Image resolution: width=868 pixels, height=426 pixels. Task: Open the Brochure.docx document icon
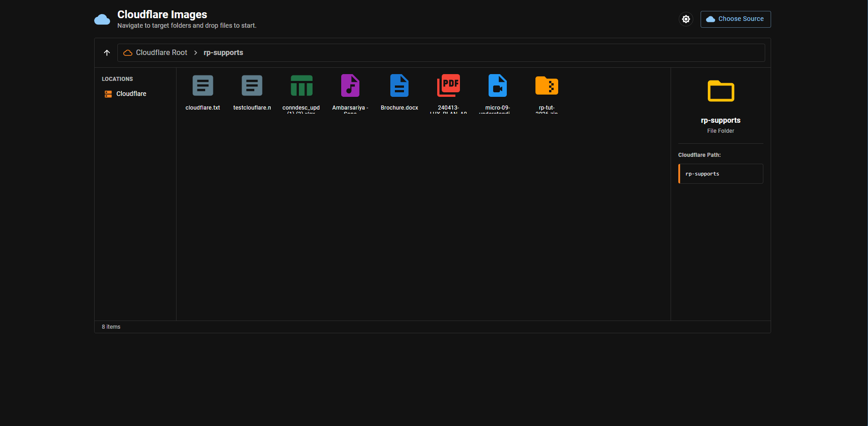pos(399,85)
